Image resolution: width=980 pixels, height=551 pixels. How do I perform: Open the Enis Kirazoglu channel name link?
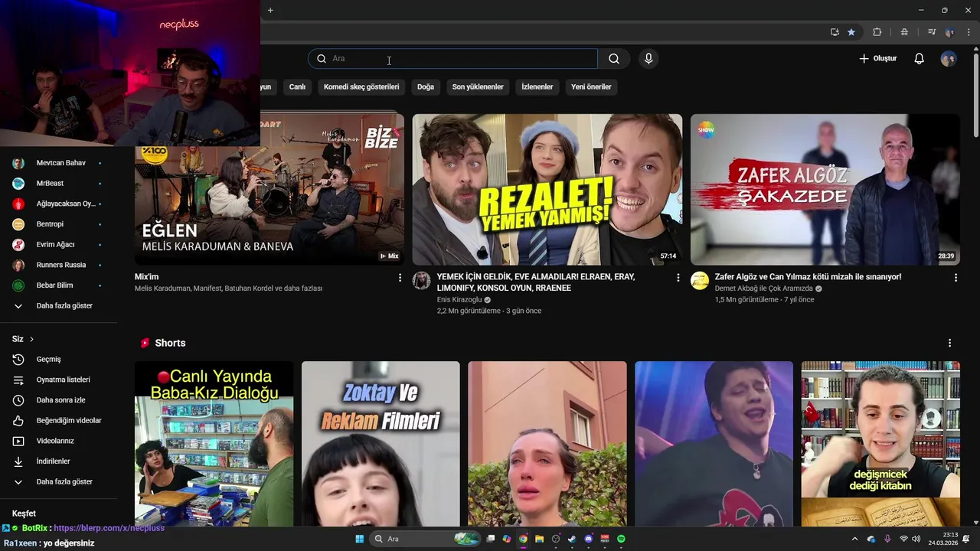[459, 300]
